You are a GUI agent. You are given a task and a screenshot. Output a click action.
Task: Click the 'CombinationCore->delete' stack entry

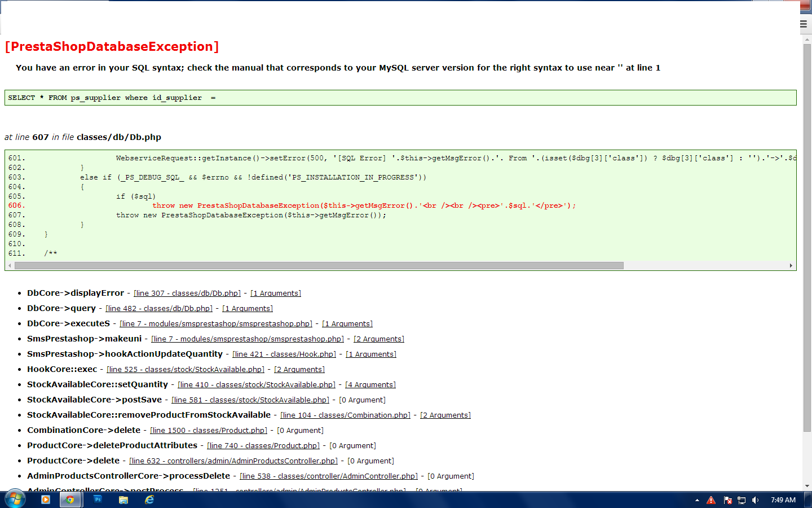[83, 430]
